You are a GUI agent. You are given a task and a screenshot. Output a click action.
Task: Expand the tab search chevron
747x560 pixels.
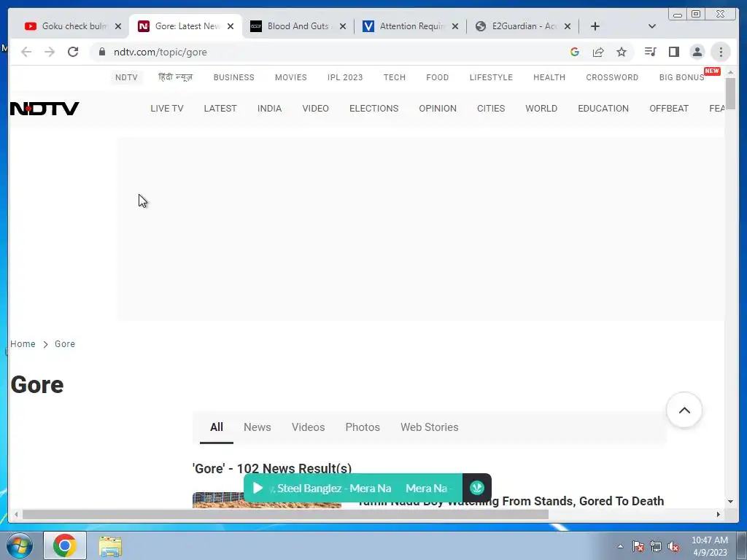click(652, 26)
